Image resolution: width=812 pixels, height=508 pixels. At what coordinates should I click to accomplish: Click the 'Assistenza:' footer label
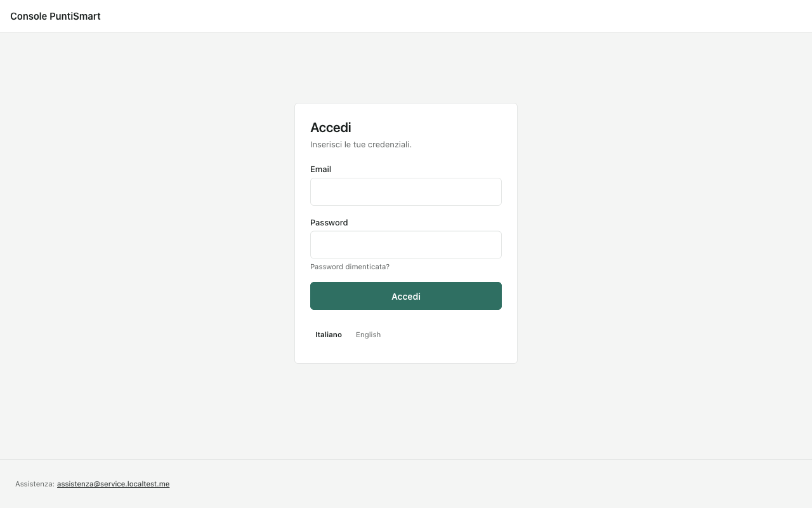point(35,484)
